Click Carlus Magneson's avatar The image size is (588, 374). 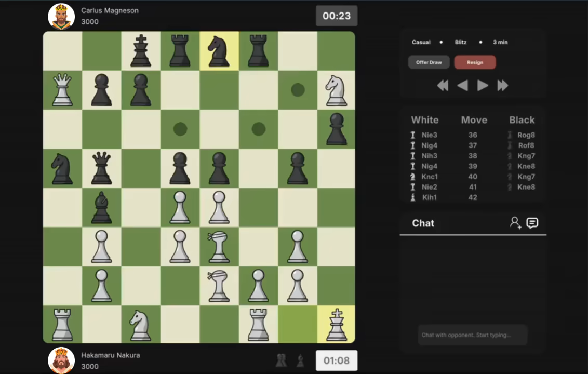click(x=61, y=17)
